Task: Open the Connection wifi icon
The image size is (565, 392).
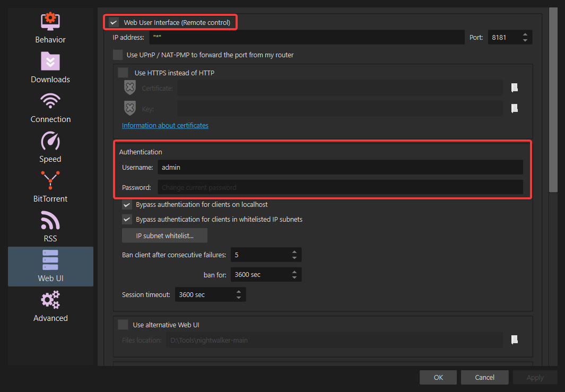Action: coord(50,101)
